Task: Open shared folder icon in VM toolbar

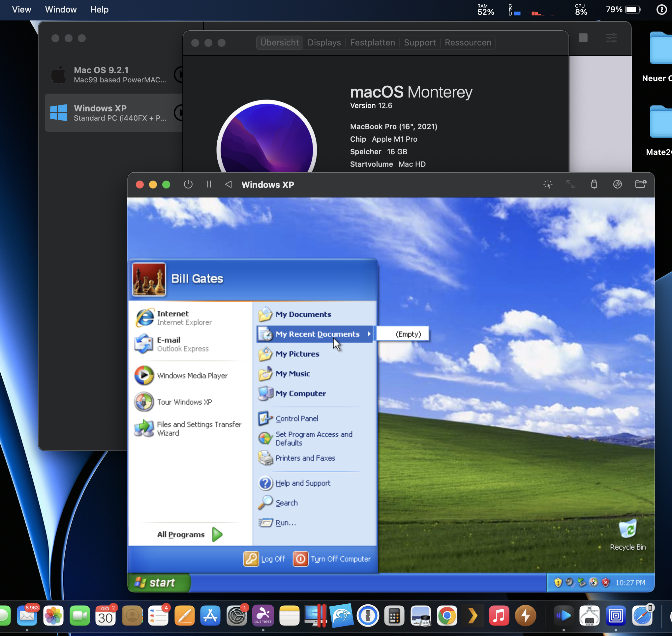Action: (x=640, y=185)
